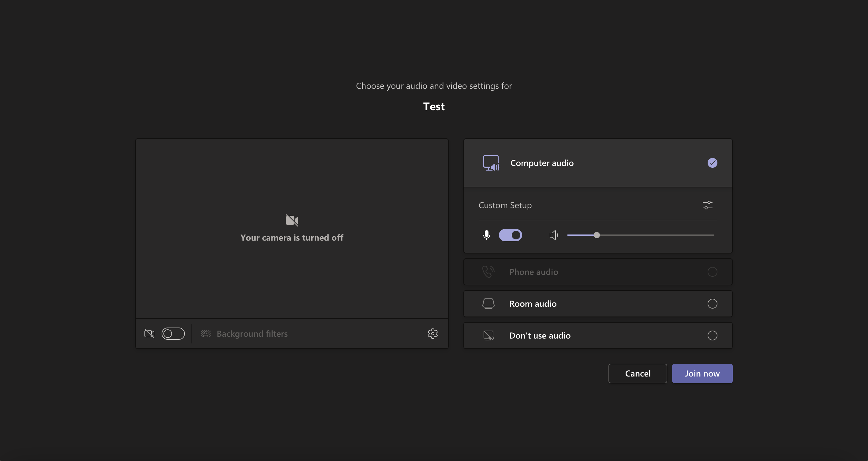Toggle the microphone on/off switch
The image size is (868, 461).
[510, 235]
